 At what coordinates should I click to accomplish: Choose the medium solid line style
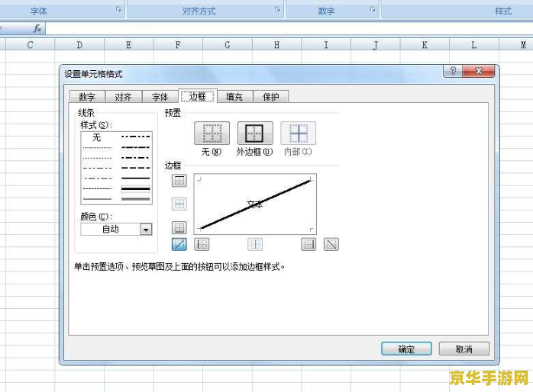click(136, 178)
